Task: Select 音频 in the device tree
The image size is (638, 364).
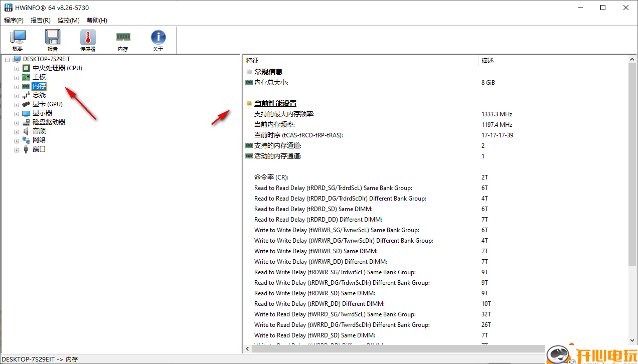Action: pyautogui.click(x=39, y=131)
